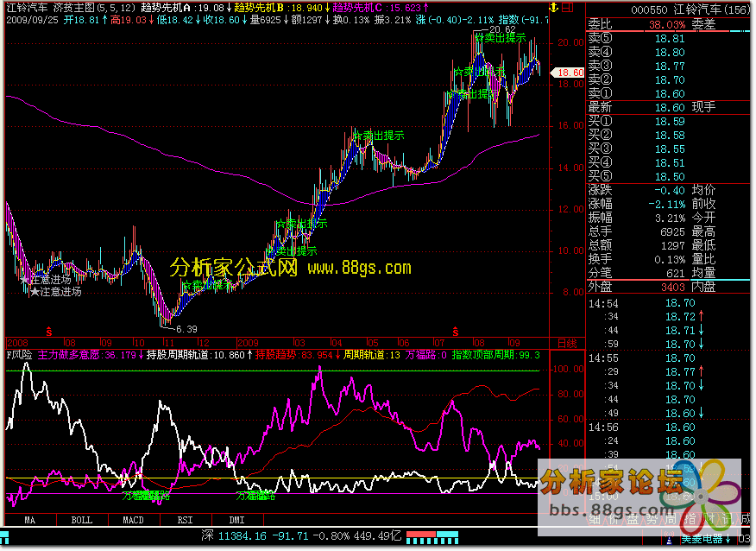Click the yellow 周期轨道: 13 label

tap(372, 355)
